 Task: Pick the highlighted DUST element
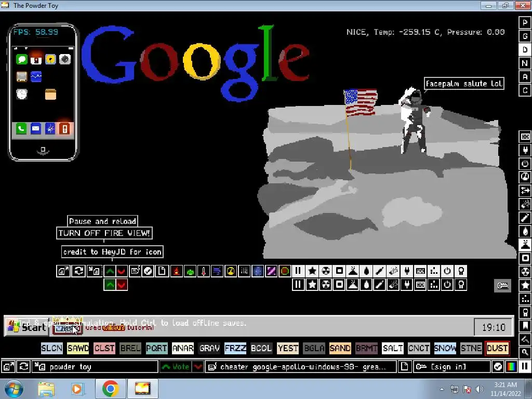497,348
